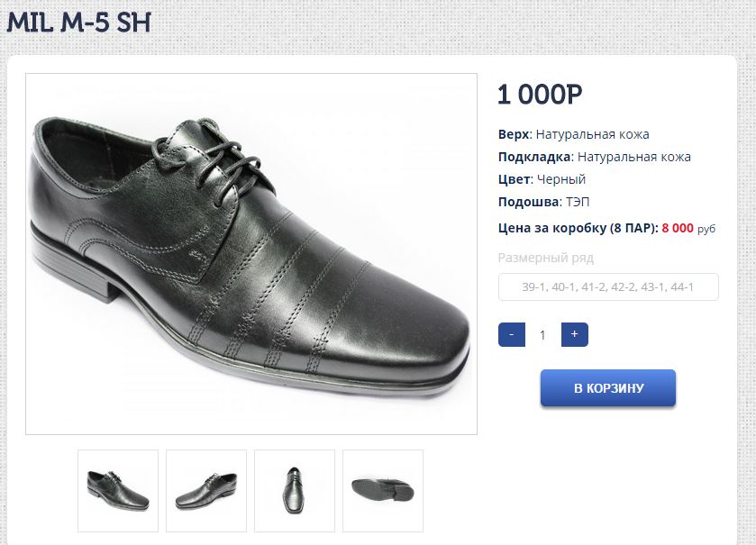Screen dimensions: 756x545
Task: Click the Цвет: Черный line
Action: (x=542, y=179)
